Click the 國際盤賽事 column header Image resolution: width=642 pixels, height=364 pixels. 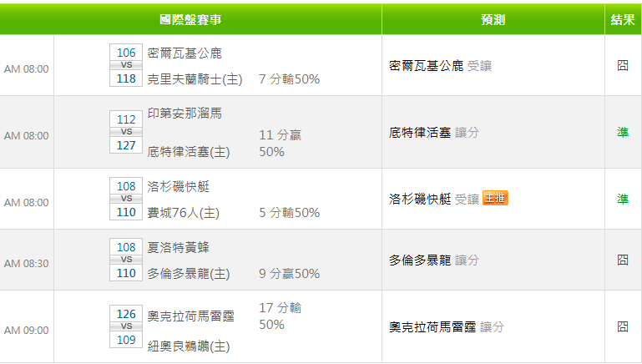[191, 19]
